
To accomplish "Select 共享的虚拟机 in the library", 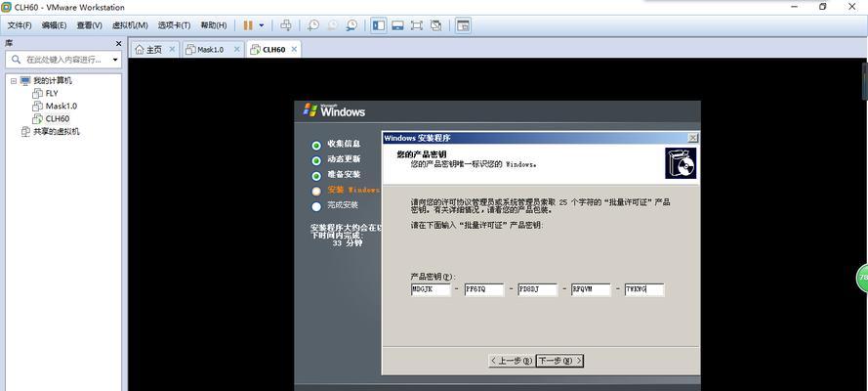I will (56, 132).
